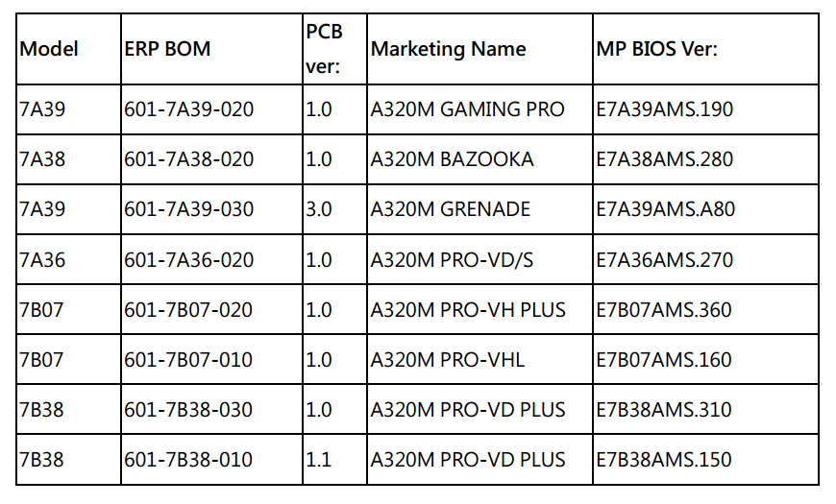Image resolution: width=836 pixels, height=504 pixels.
Task: Click the Model column header
Action: point(49,49)
